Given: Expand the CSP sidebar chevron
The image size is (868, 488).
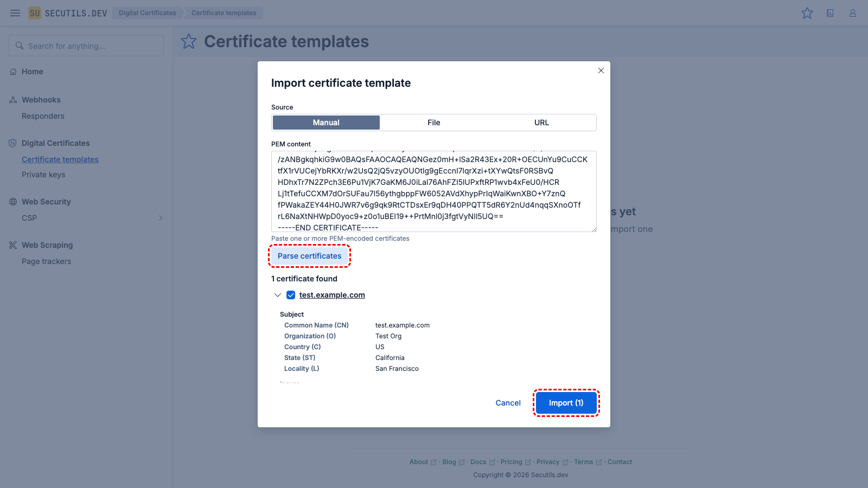Looking at the screenshot, I should click(x=161, y=218).
